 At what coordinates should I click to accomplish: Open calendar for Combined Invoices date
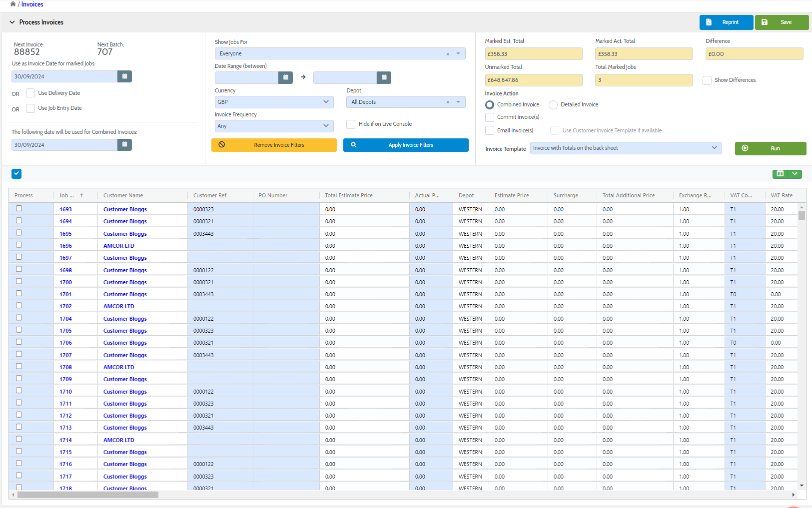click(x=124, y=145)
